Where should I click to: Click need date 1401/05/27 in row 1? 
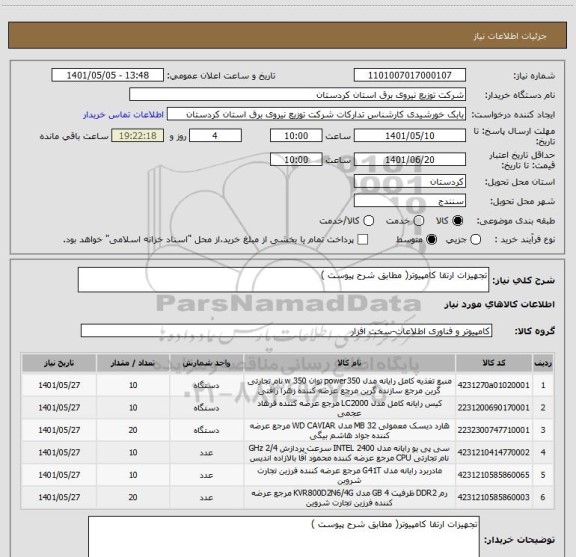pyautogui.click(x=59, y=385)
